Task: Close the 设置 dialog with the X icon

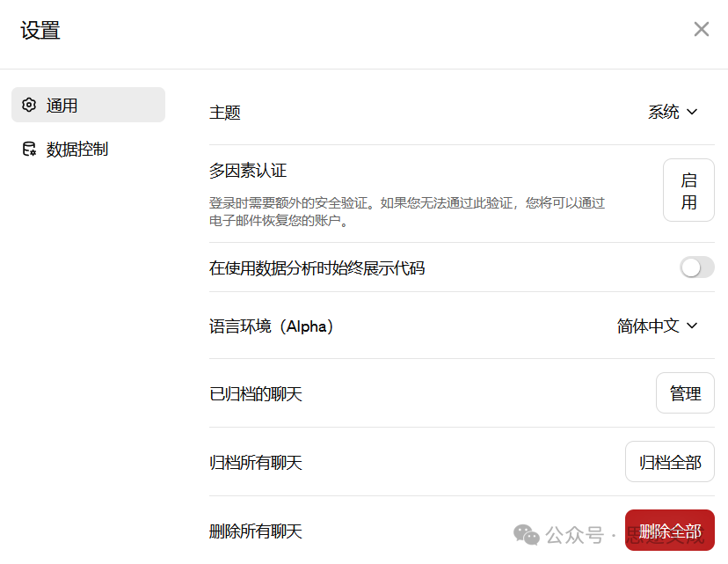Action: tap(701, 29)
